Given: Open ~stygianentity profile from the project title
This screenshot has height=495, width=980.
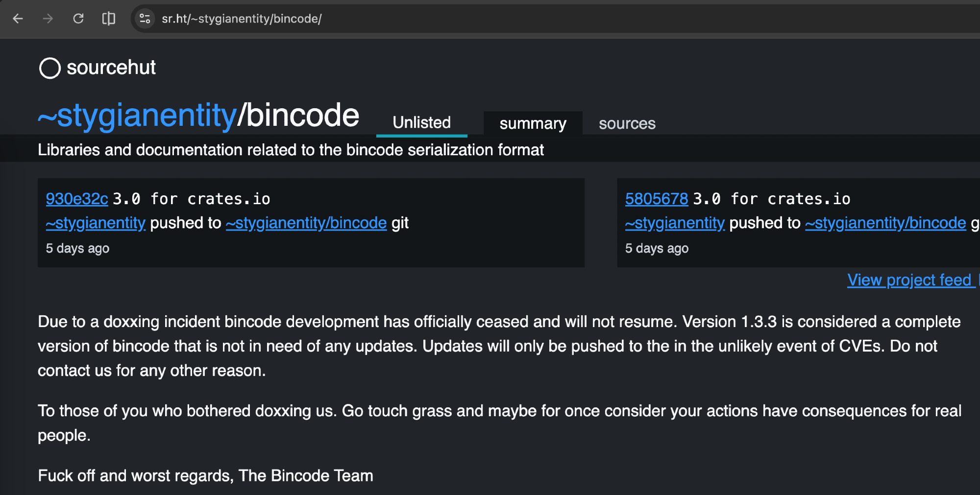Looking at the screenshot, I should (x=137, y=116).
